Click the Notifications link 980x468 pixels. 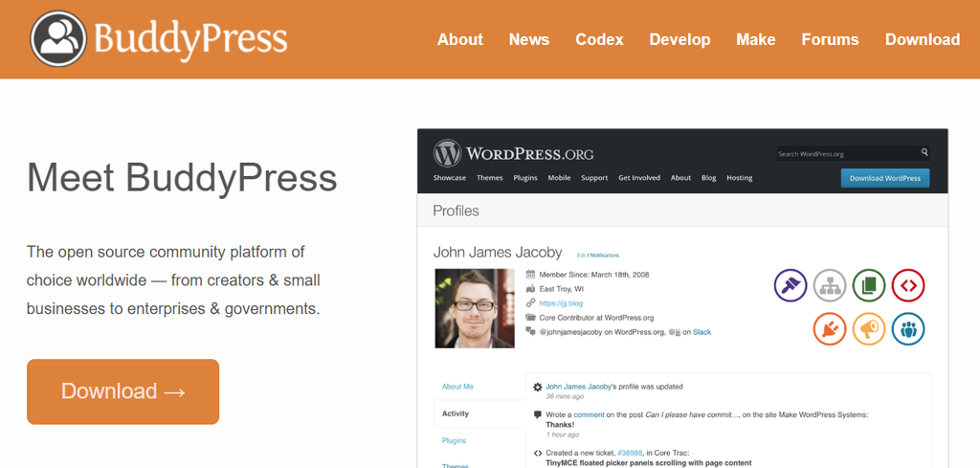[605, 256]
